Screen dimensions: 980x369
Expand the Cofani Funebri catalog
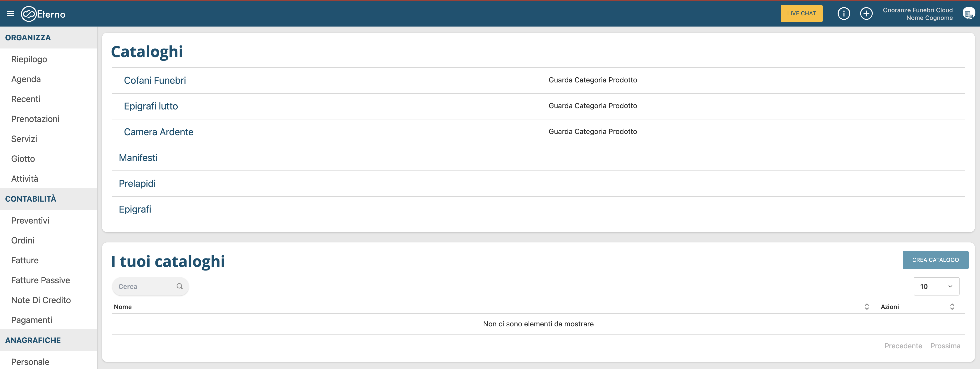(155, 80)
